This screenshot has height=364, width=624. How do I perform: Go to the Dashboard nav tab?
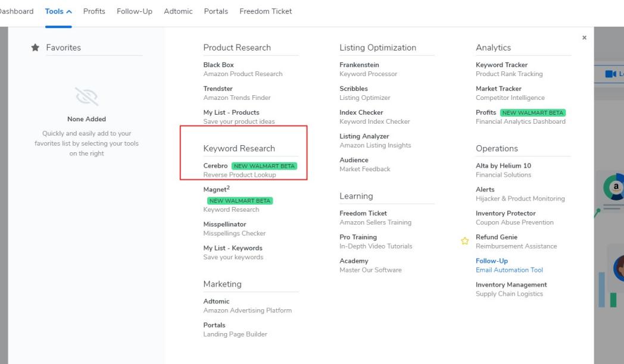coord(16,11)
